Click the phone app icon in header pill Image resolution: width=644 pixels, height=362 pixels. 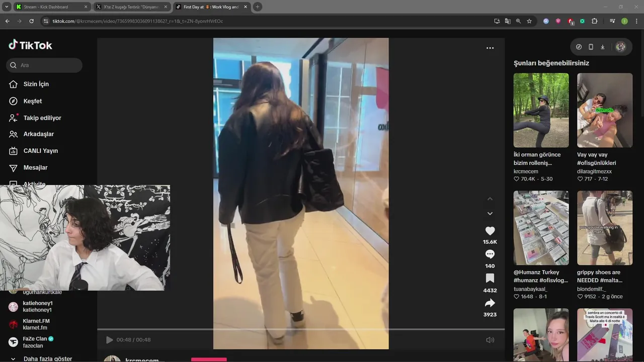pos(591,47)
